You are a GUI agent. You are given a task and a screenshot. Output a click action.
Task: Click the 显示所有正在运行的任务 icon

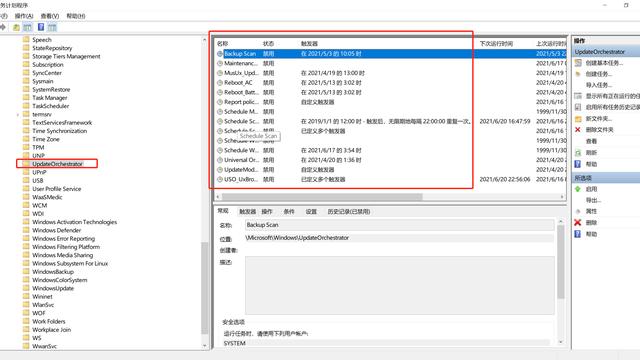click(578, 96)
